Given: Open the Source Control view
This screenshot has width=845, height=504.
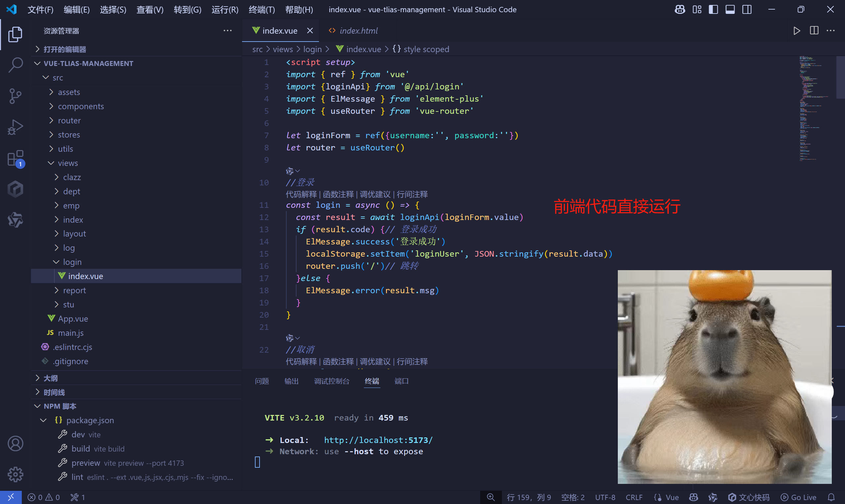Looking at the screenshot, I should (15, 96).
